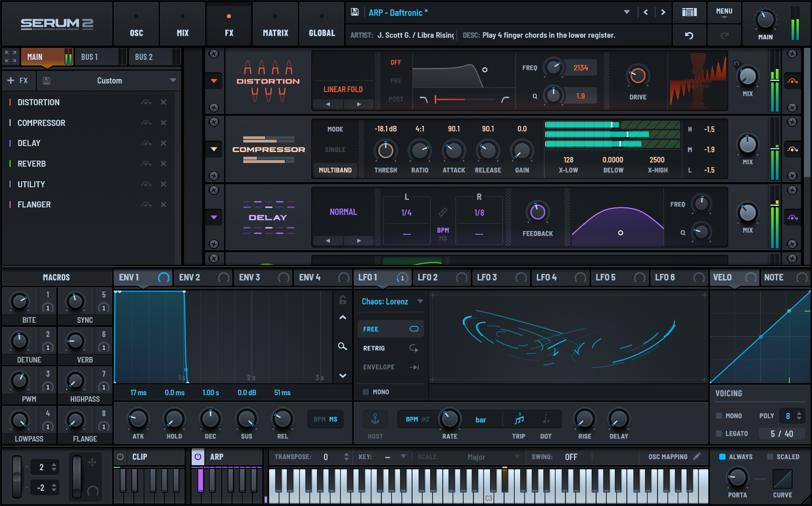812x506 pixels.
Task: Select the BUS 1 tab
Action: (101, 57)
